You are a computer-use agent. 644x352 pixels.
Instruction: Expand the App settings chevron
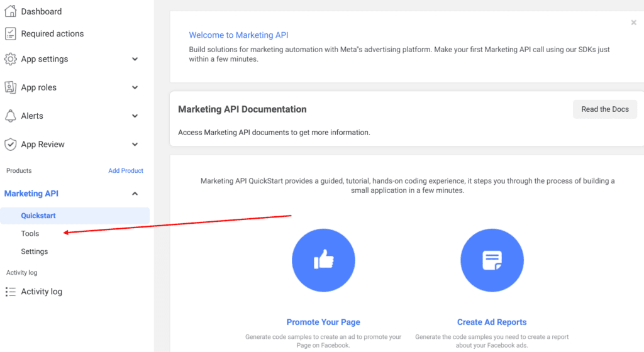coord(135,59)
